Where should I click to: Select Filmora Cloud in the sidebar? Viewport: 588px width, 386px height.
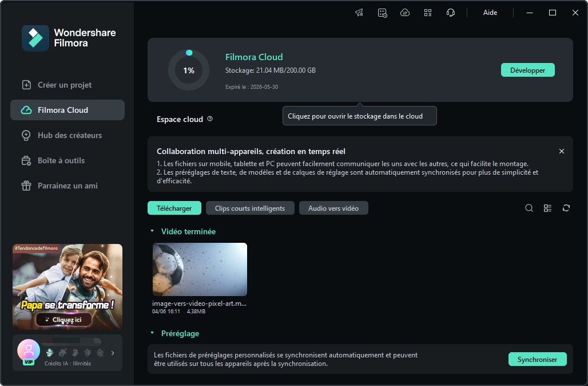[67, 110]
